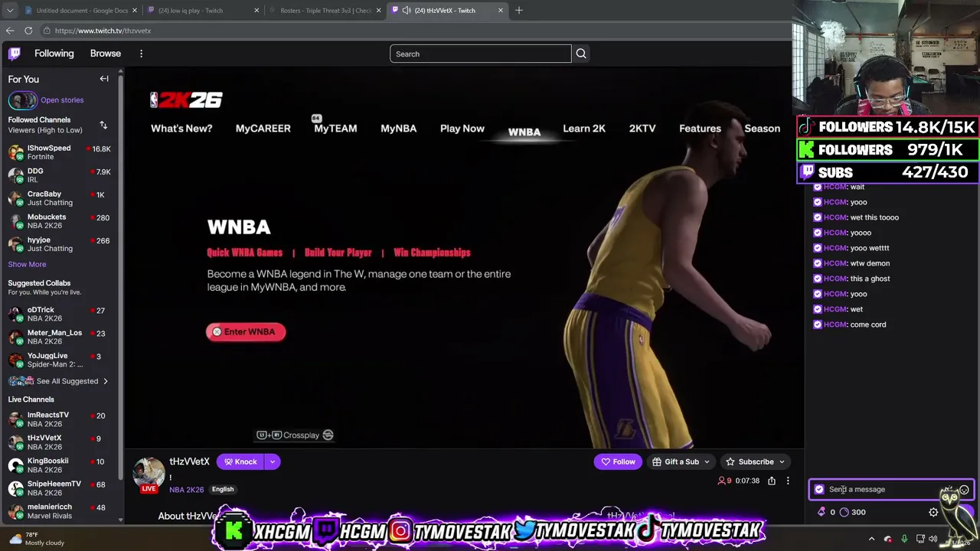Go back to the previous page

[x=10, y=31]
